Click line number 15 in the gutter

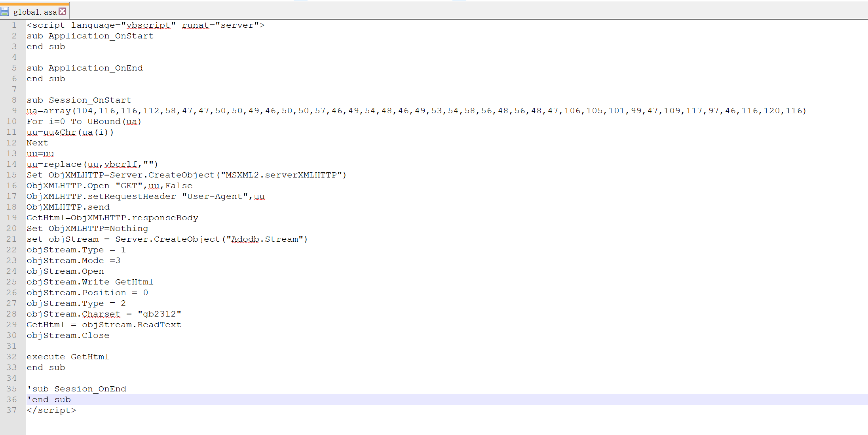point(12,175)
